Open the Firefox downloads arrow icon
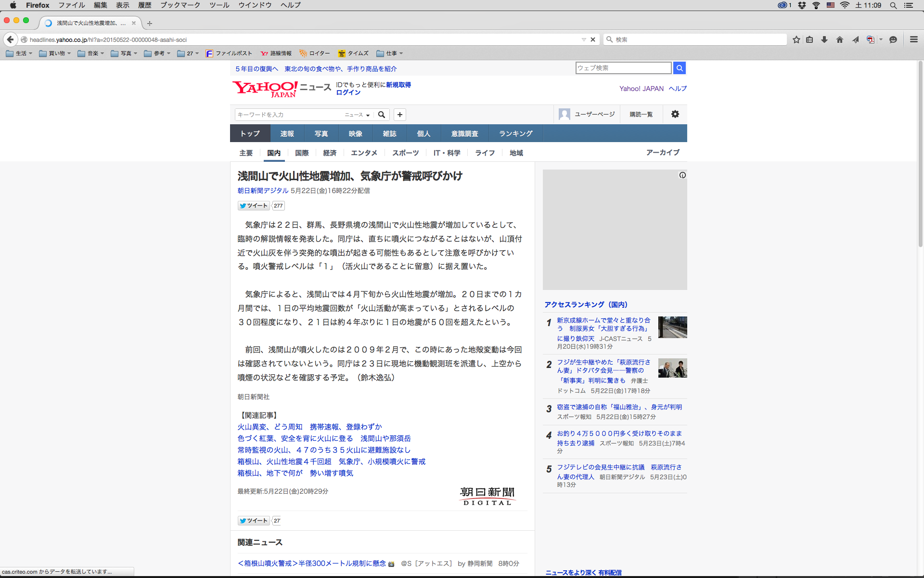924x578 pixels. [824, 39]
